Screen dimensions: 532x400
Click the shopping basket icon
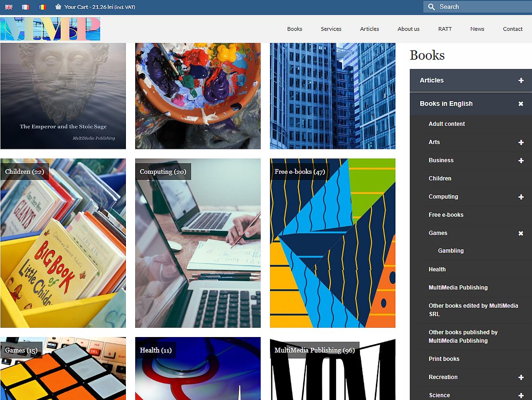[x=59, y=7]
